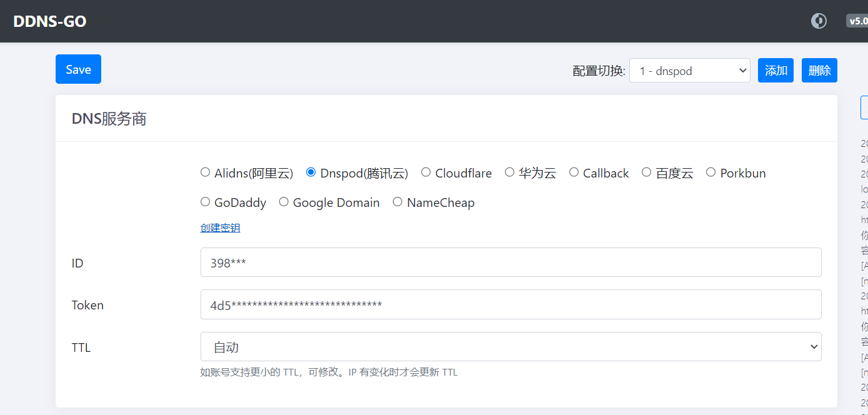Click the TTL field label
The width and height of the screenshot is (868, 415).
coord(81,347)
